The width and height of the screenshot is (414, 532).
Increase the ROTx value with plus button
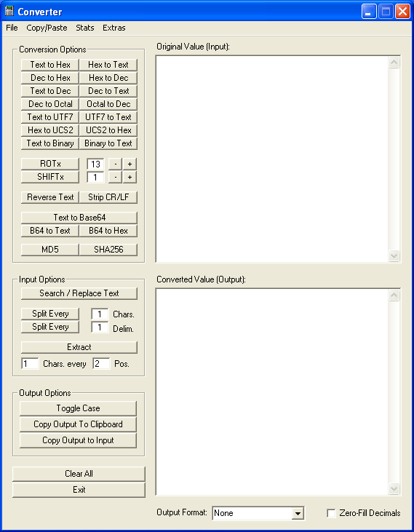[x=130, y=164]
